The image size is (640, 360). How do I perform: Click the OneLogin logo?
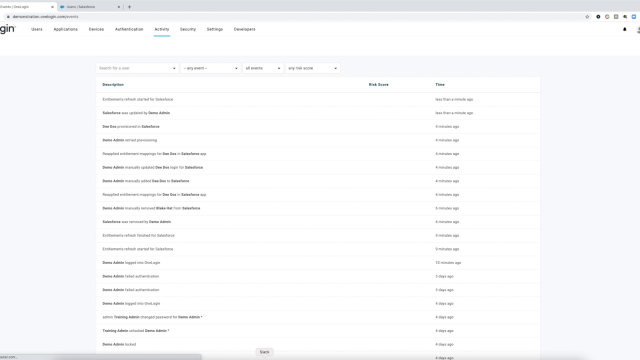coord(7,29)
